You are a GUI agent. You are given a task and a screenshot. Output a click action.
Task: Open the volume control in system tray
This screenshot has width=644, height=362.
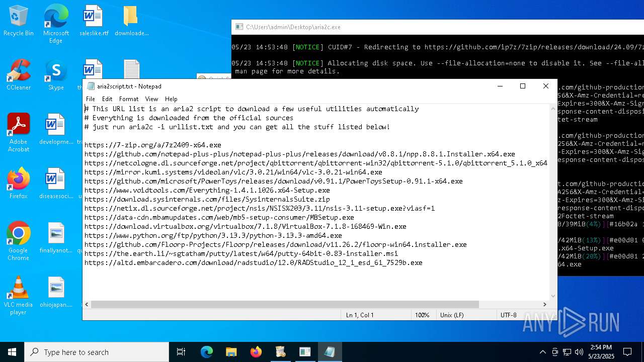(x=579, y=352)
